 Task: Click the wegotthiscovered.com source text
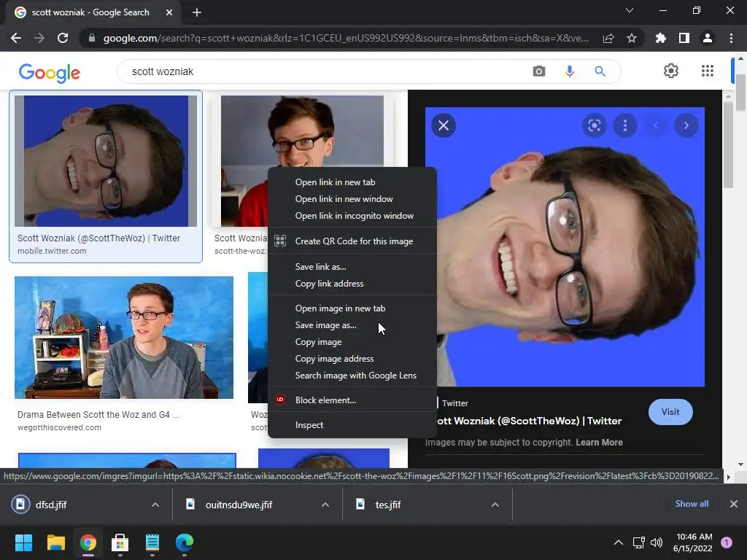60,427
